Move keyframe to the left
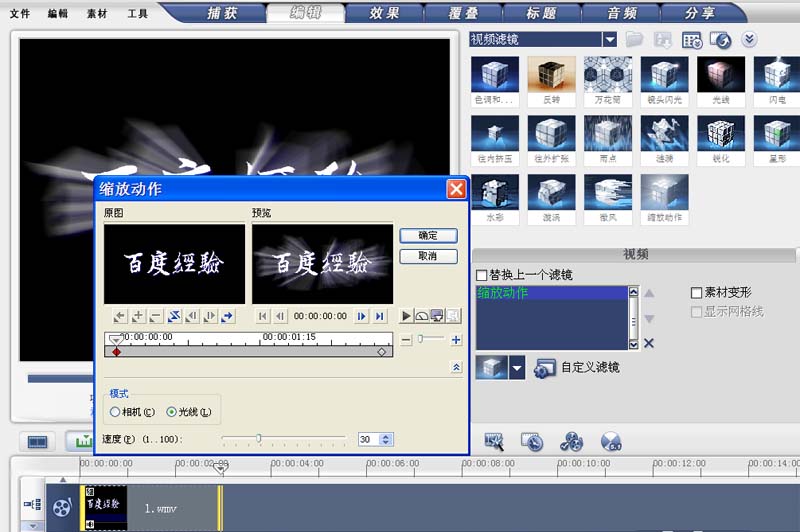The width and height of the screenshot is (800, 532). pyautogui.click(x=192, y=316)
